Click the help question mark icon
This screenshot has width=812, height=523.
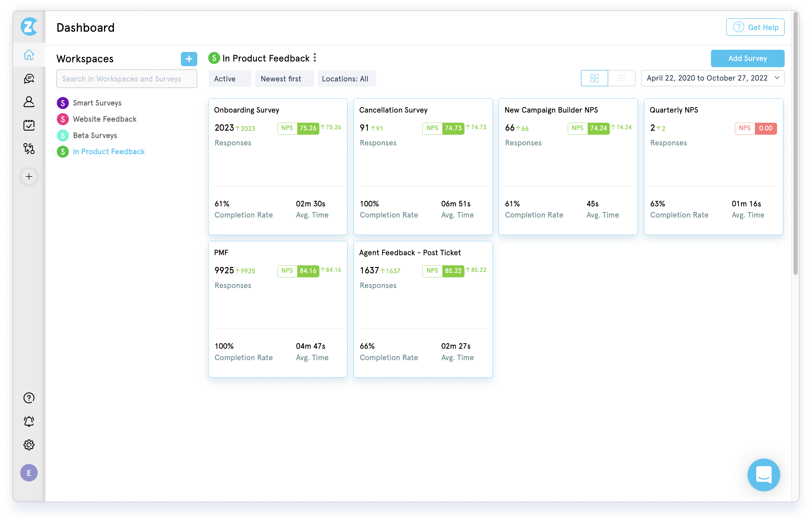(x=29, y=398)
